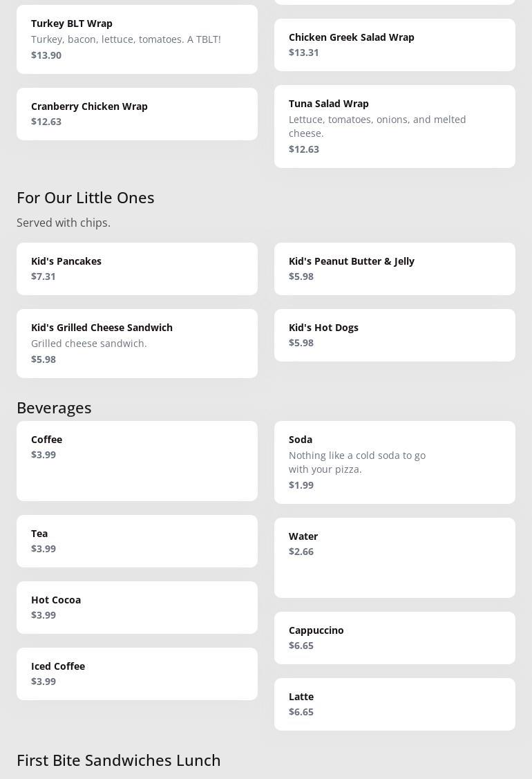Select Kid's Pancakes menu item

click(x=137, y=269)
